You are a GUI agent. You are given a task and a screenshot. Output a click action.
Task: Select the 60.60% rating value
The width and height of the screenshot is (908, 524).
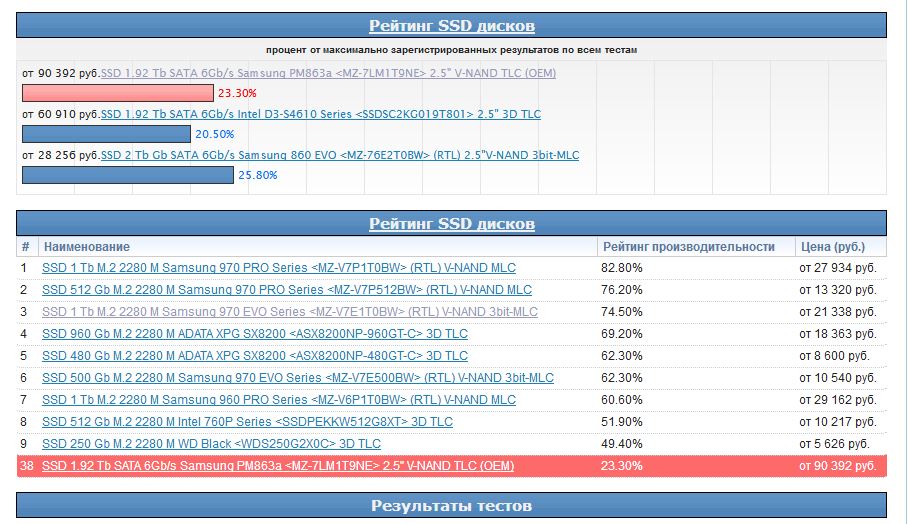click(621, 400)
